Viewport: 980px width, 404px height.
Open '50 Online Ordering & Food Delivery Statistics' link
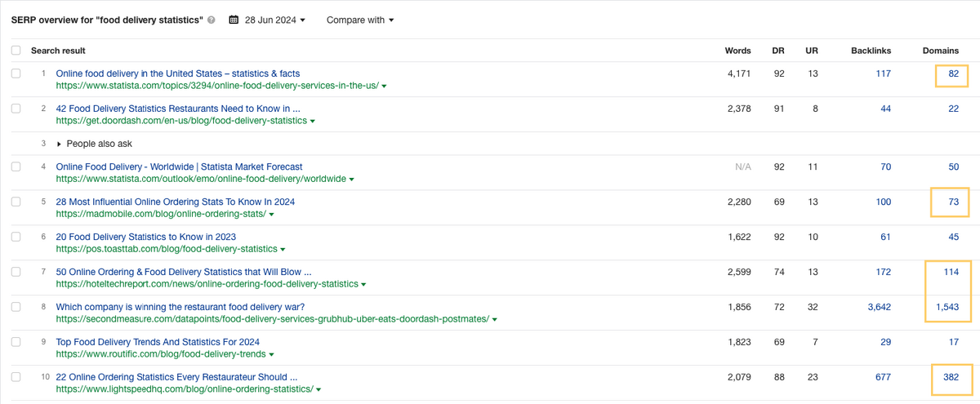pyautogui.click(x=184, y=272)
